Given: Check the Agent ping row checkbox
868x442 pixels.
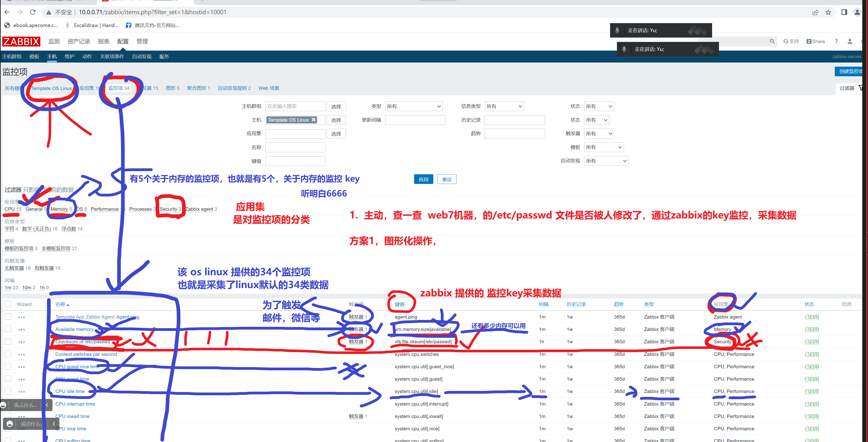Looking at the screenshot, I should pos(8,316).
